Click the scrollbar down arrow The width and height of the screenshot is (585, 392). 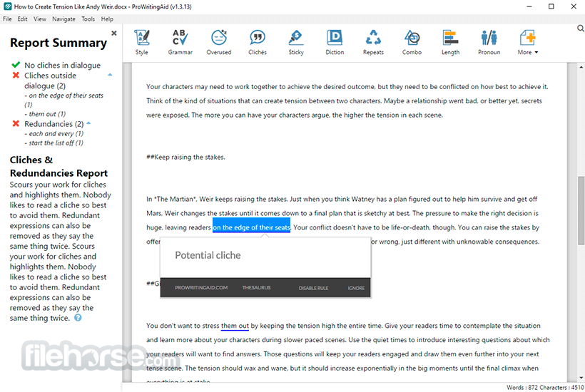581,378
